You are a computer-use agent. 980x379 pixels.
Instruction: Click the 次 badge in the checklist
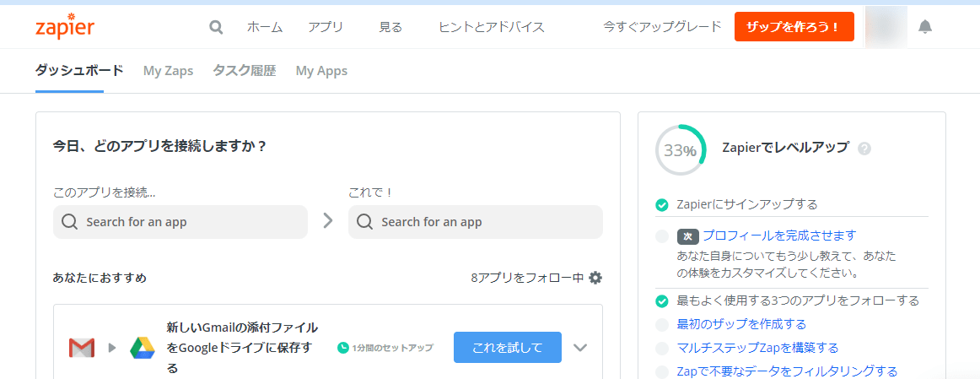click(688, 236)
